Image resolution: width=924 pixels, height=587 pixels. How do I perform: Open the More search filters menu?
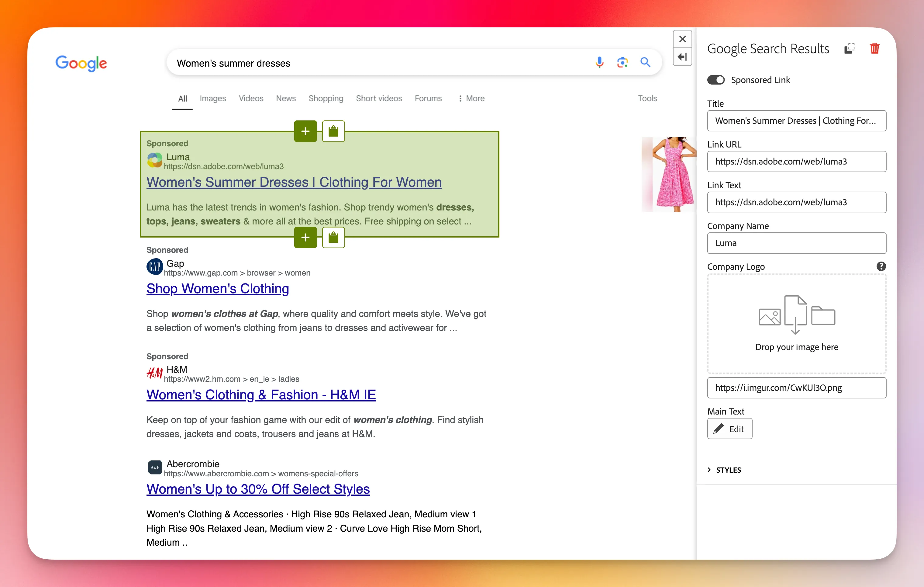click(471, 98)
